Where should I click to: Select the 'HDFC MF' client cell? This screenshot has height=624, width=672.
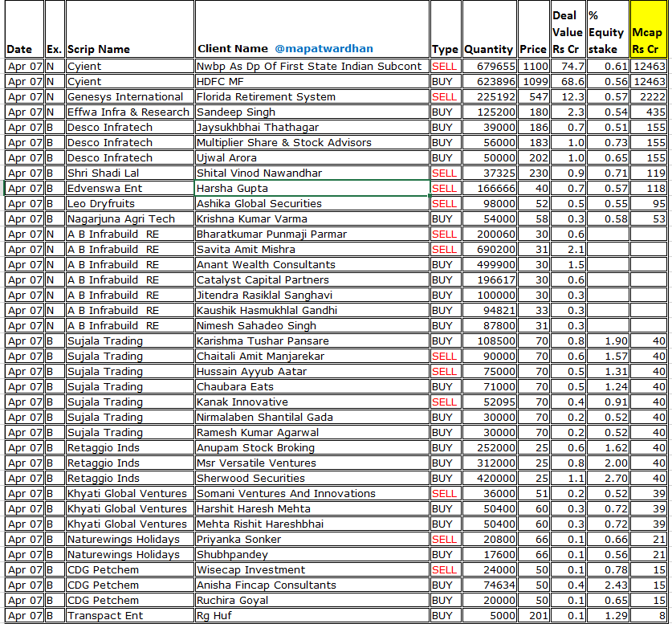(x=312, y=81)
